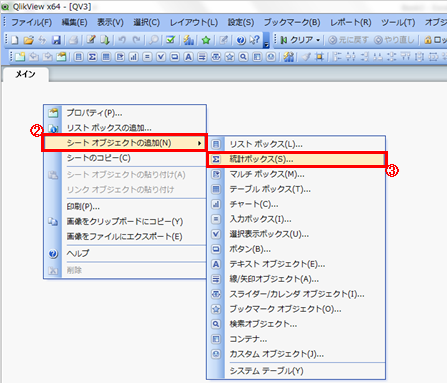The width and height of the screenshot is (447, 383).
Task: Click the Line/Arrow object icon in design toolbar
Action: (202, 57)
